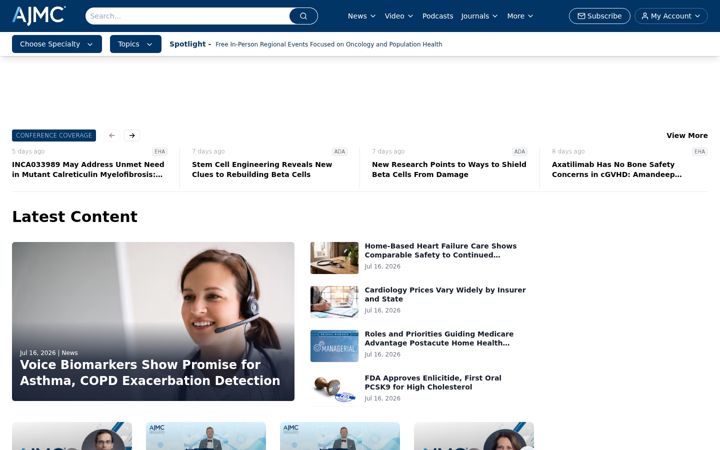Open the Podcasts page
Screen dimensions: 720x450
point(438,16)
